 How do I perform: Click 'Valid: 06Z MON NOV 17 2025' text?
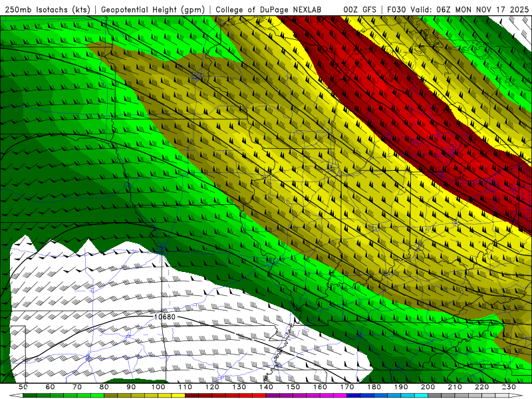(x=469, y=9)
